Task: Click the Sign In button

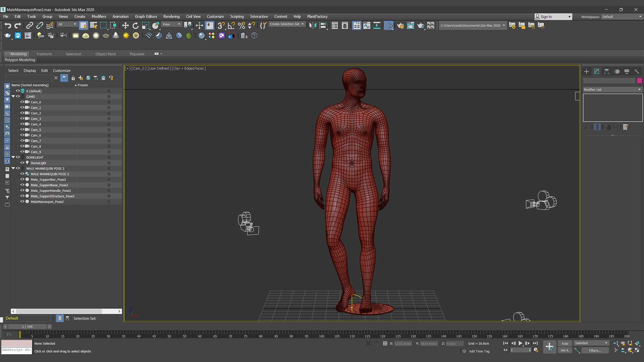Action: coord(553,17)
